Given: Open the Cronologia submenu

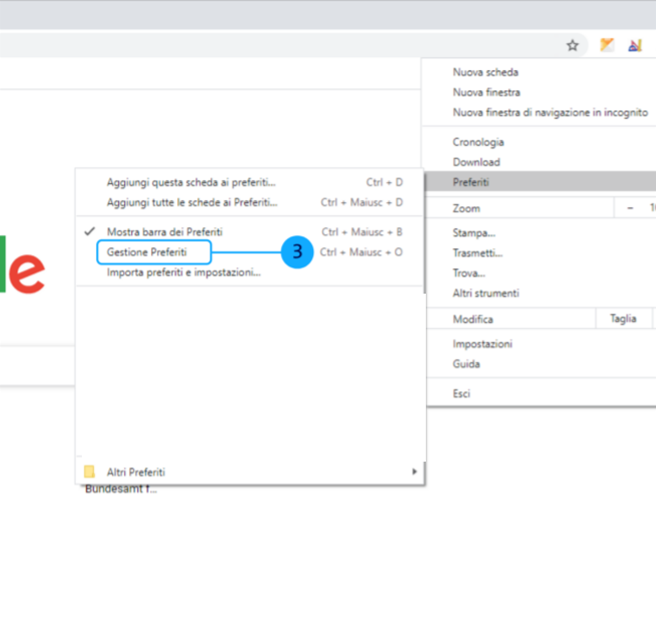Looking at the screenshot, I should tap(478, 142).
